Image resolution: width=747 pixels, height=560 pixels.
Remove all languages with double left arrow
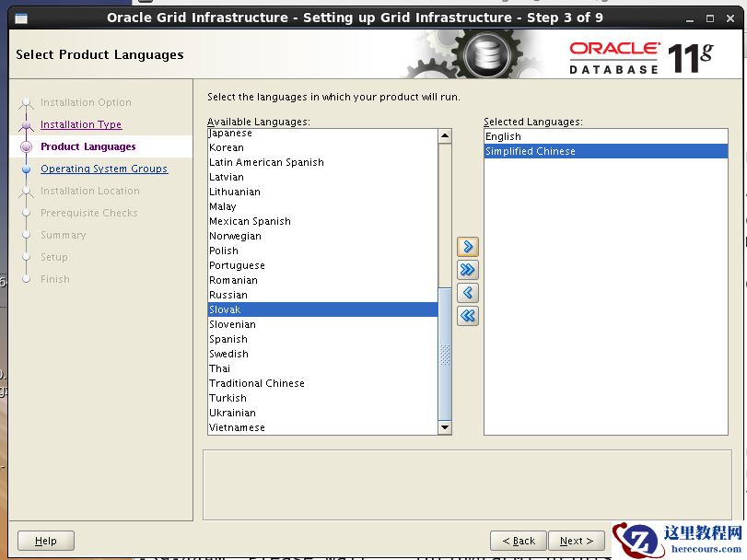(x=467, y=315)
